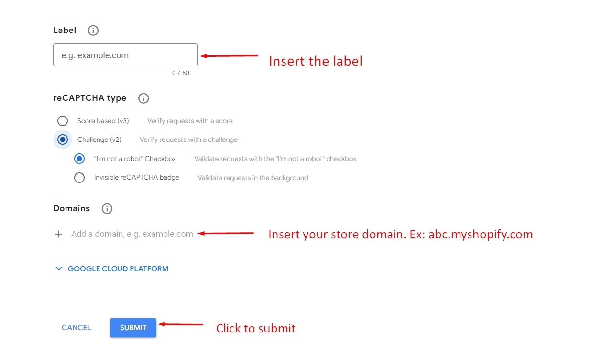Image resolution: width=603 pixels, height=364 pixels.
Task: Expand the GOOGLE CLOUD PLATFORM section
Action: click(x=118, y=269)
